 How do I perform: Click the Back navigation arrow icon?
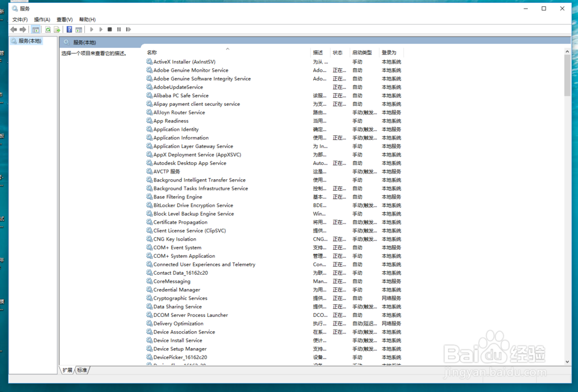tap(13, 29)
